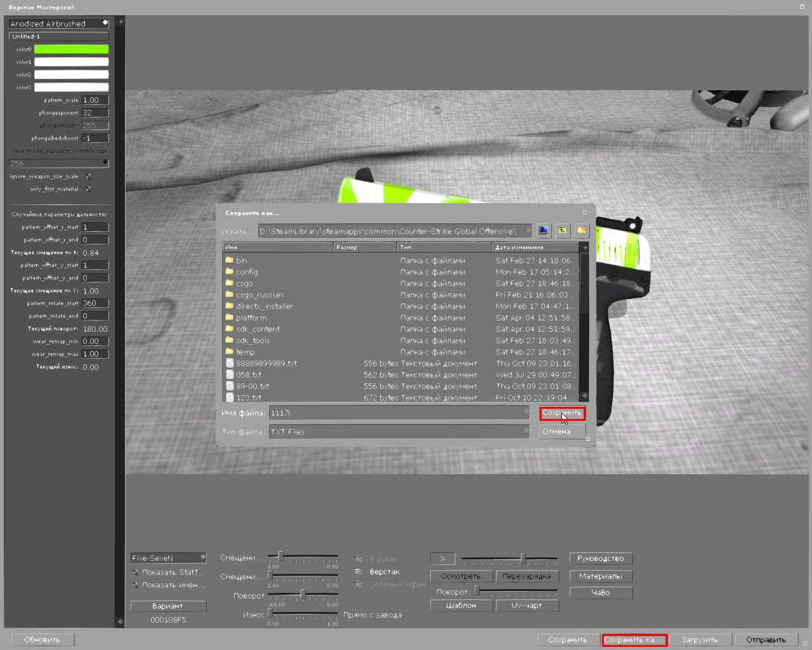This screenshot has height=650, width=812.
Task: Open the Руководство guide
Action: point(601,559)
